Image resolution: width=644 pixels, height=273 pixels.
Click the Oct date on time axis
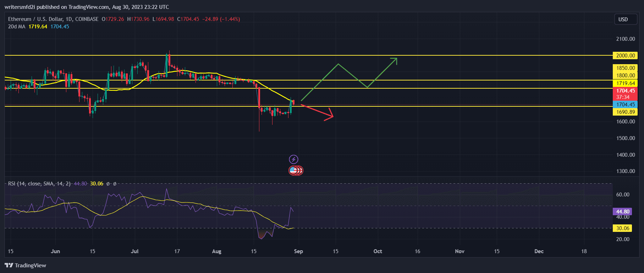(x=378, y=251)
